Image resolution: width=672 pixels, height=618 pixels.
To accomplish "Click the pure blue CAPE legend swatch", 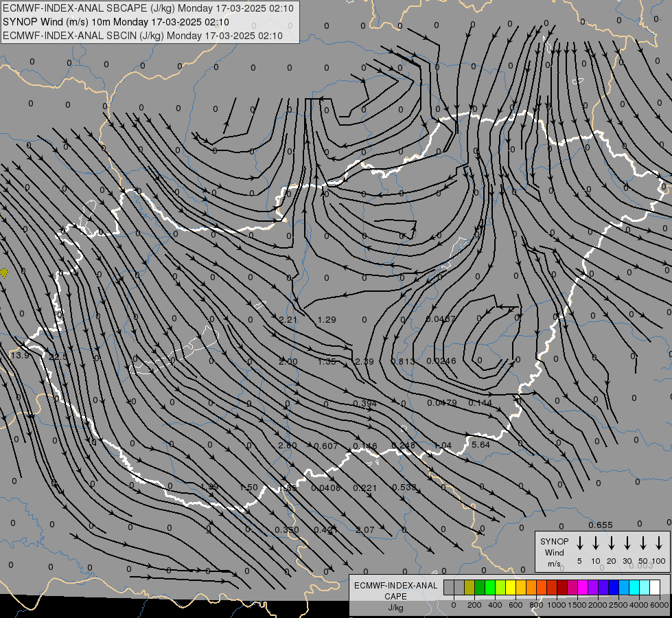I will tap(614, 587).
